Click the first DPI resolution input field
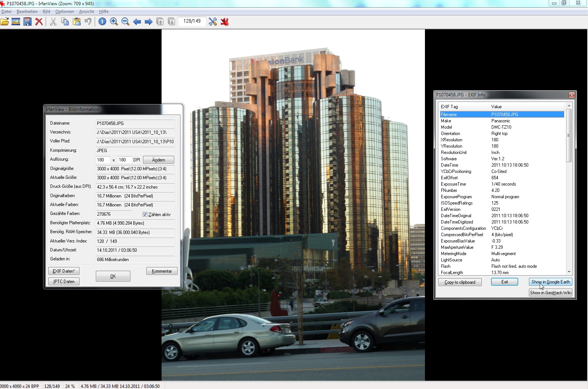Viewport: 588px width, 389px height. [x=103, y=160]
